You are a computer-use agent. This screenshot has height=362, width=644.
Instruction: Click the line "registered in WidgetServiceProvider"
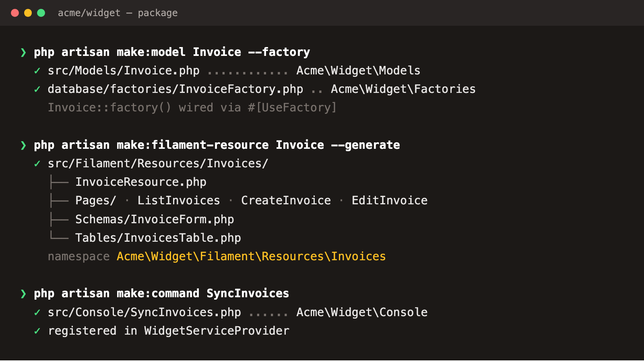pyautogui.click(x=169, y=331)
